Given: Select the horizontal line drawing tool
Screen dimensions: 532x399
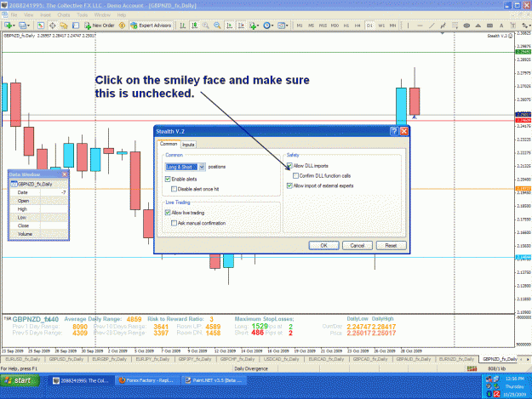Looking at the screenshot, I should pyautogui.click(x=420, y=26).
